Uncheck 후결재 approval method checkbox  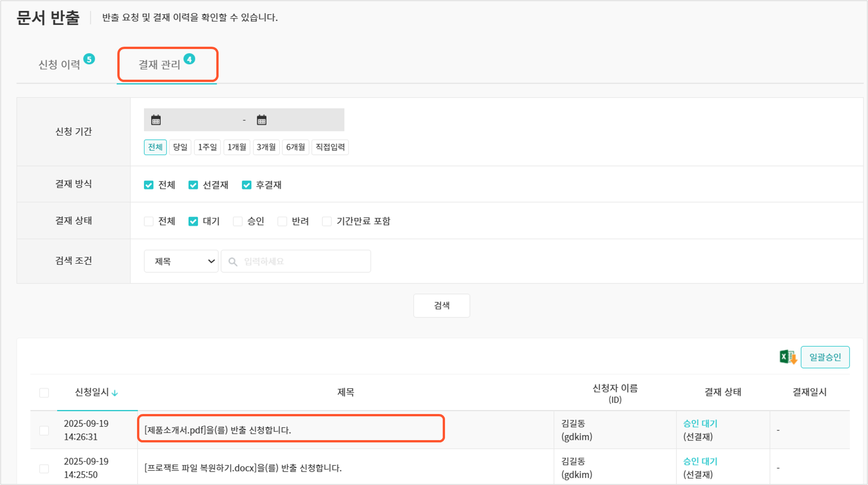pos(247,185)
